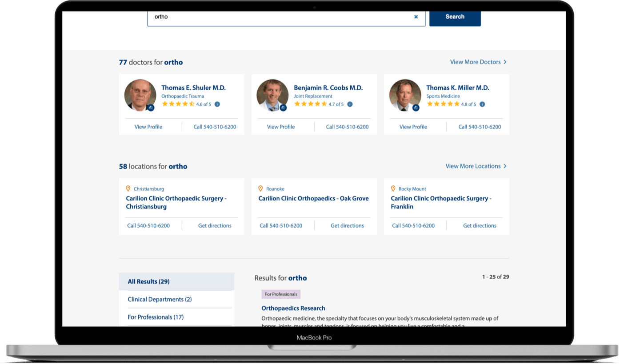Select the All Results (29) filter
Screen dimensions: 620x364
point(176,282)
